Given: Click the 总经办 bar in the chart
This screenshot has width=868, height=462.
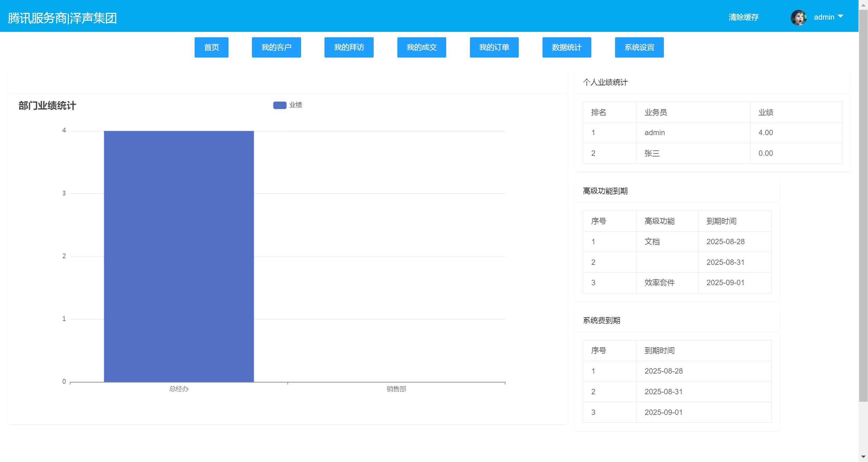Looking at the screenshot, I should (x=179, y=256).
